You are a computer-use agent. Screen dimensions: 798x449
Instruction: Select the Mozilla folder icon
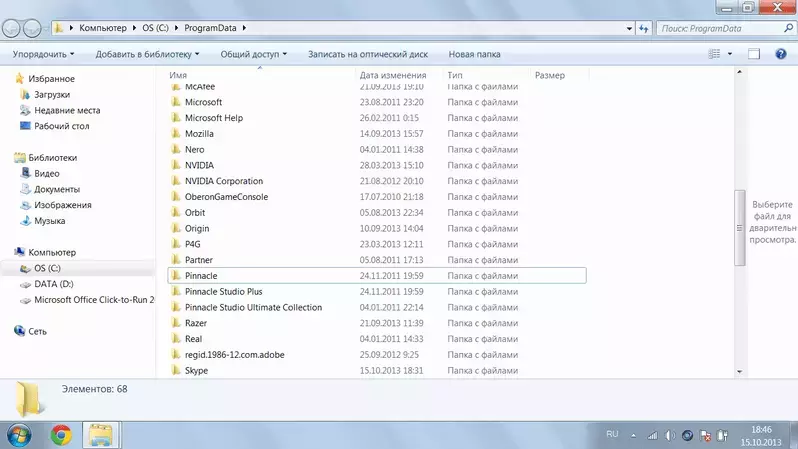[176, 133]
